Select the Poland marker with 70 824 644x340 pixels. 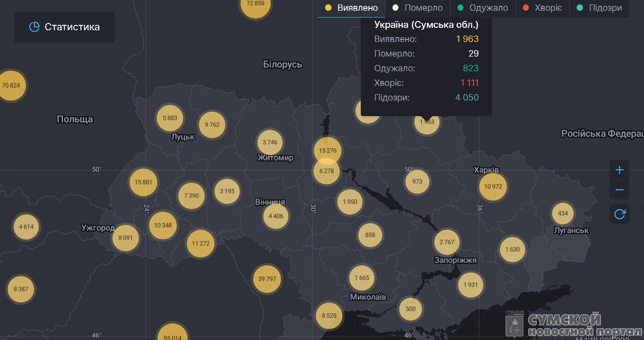pyautogui.click(x=11, y=86)
